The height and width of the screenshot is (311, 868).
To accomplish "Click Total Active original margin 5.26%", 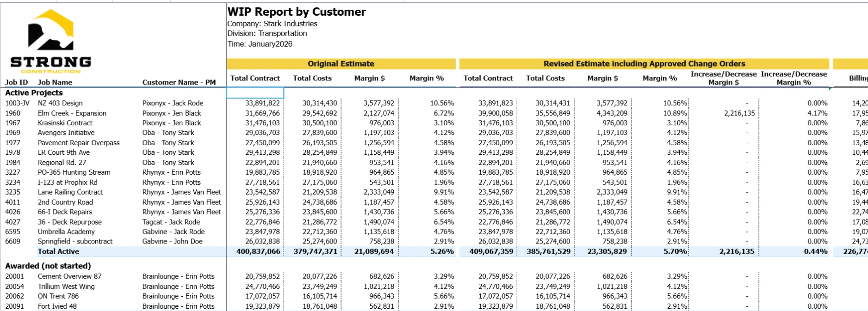I will 442,251.
